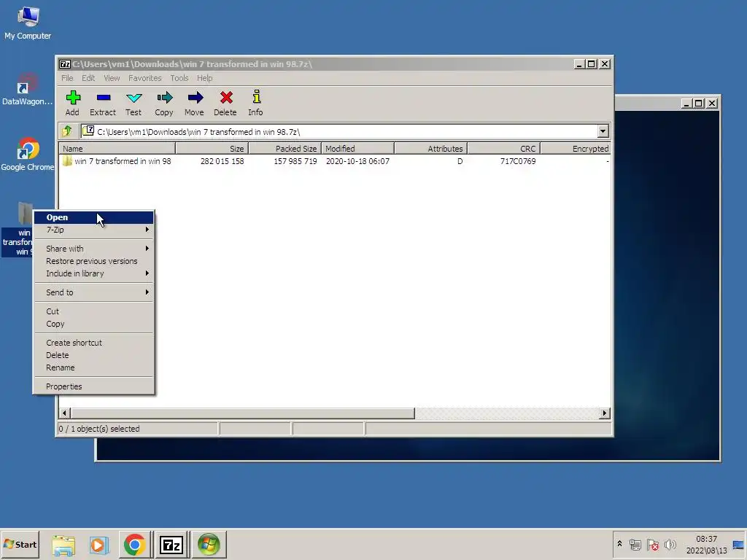Open the Favorites menu
This screenshot has width=747, height=560.
(145, 78)
